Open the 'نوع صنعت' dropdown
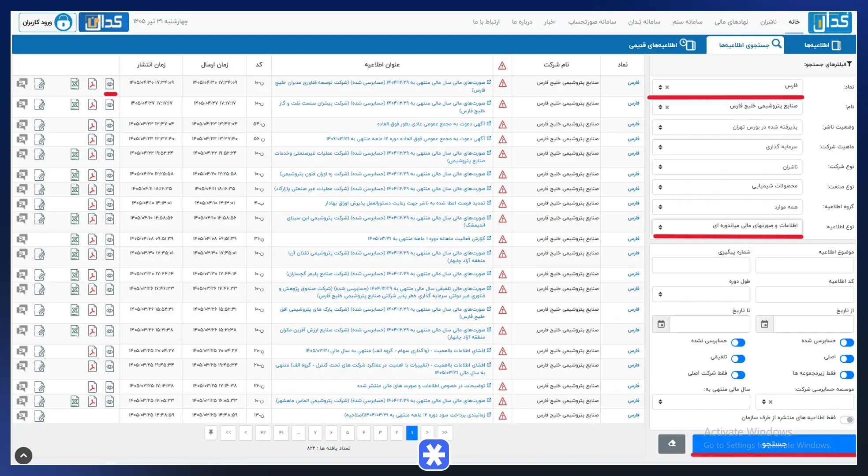This screenshot has height=476, width=868. pyautogui.click(x=727, y=186)
